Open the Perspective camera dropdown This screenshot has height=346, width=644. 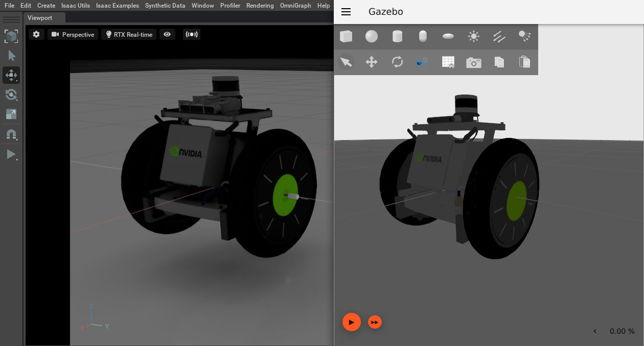pos(73,34)
